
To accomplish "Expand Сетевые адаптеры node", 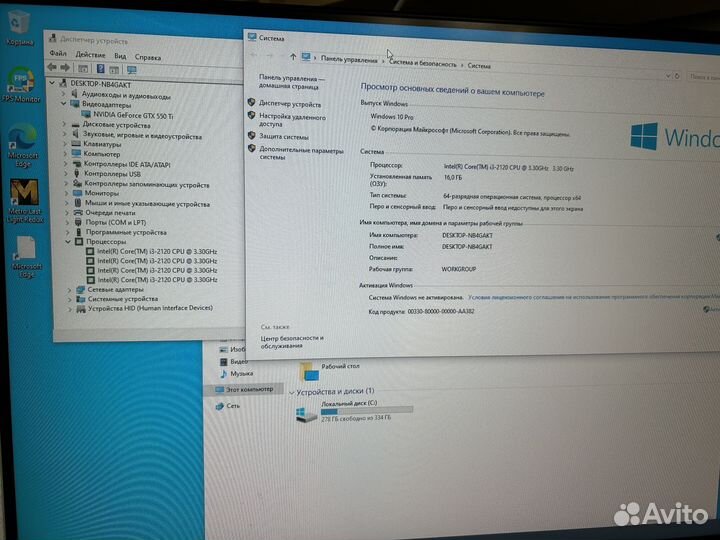I will 69,290.
